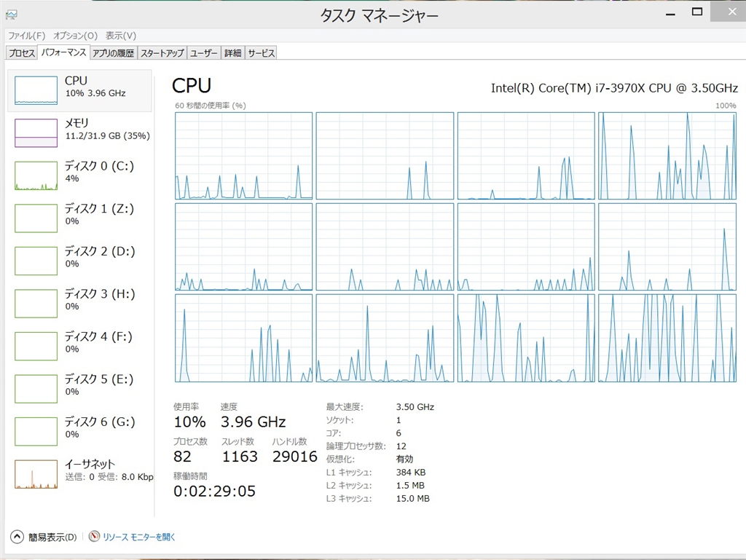Image resolution: width=746 pixels, height=560 pixels.
Task: Open the View (表示) menu
Action: click(x=120, y=36)
